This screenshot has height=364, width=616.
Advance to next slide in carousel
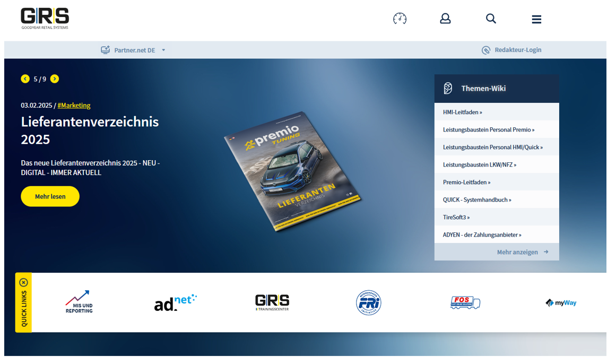[x=55, y=79]
